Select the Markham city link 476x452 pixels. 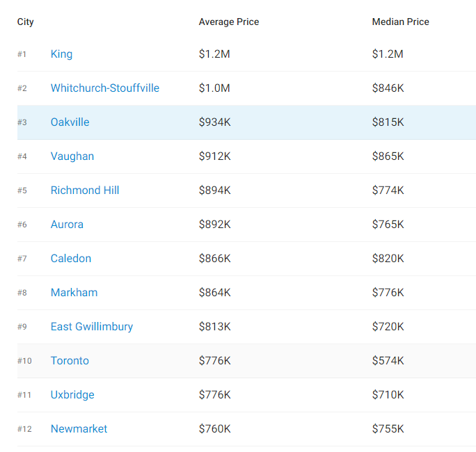[74, 293]
